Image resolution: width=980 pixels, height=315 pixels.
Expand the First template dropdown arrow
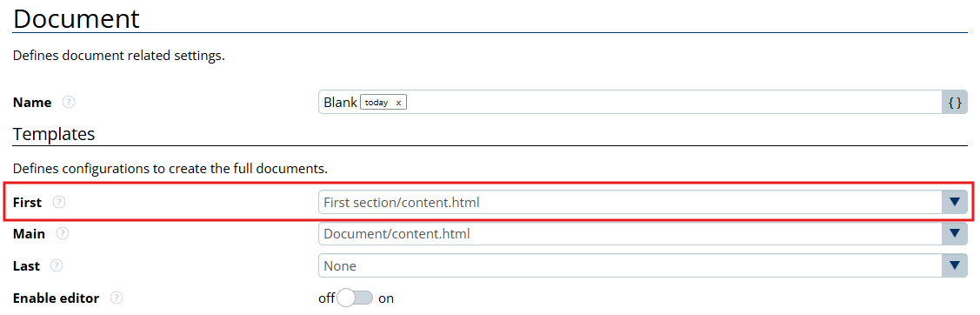(x=955, y=202)
